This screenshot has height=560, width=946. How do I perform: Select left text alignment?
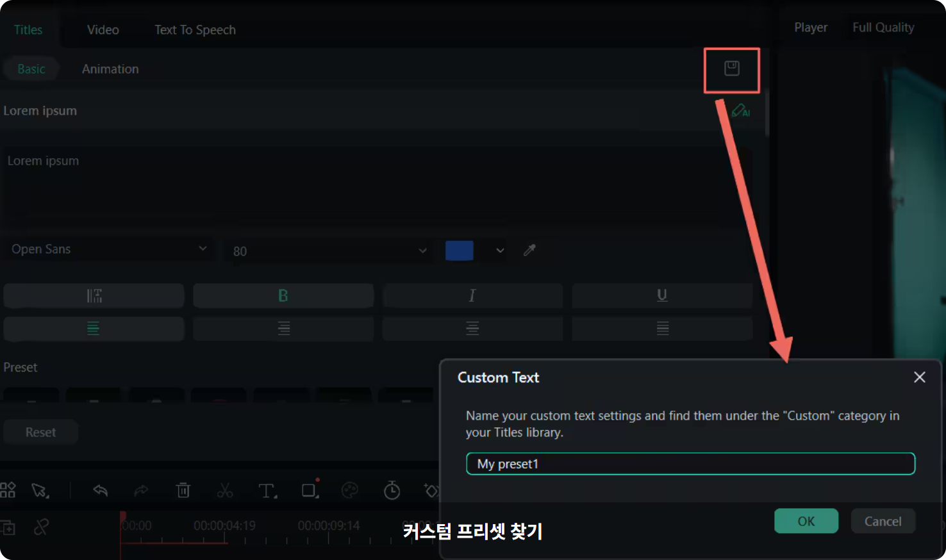click(x=94, y=329)
